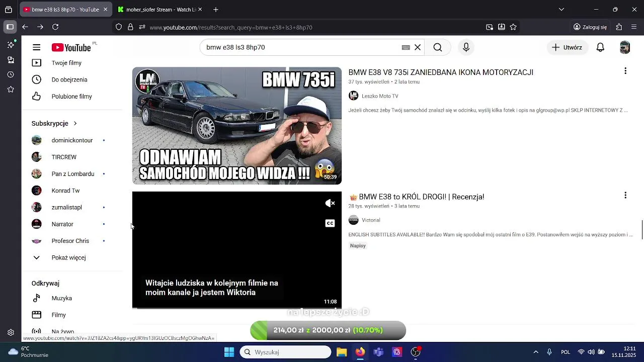Unmute the inline preview video
644x362 pixels.
coord(330,203)
